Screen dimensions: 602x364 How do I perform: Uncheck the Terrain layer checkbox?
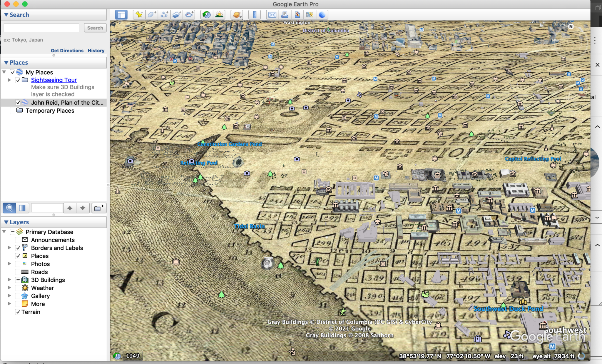pyautogui.click(x=18, y=312)
